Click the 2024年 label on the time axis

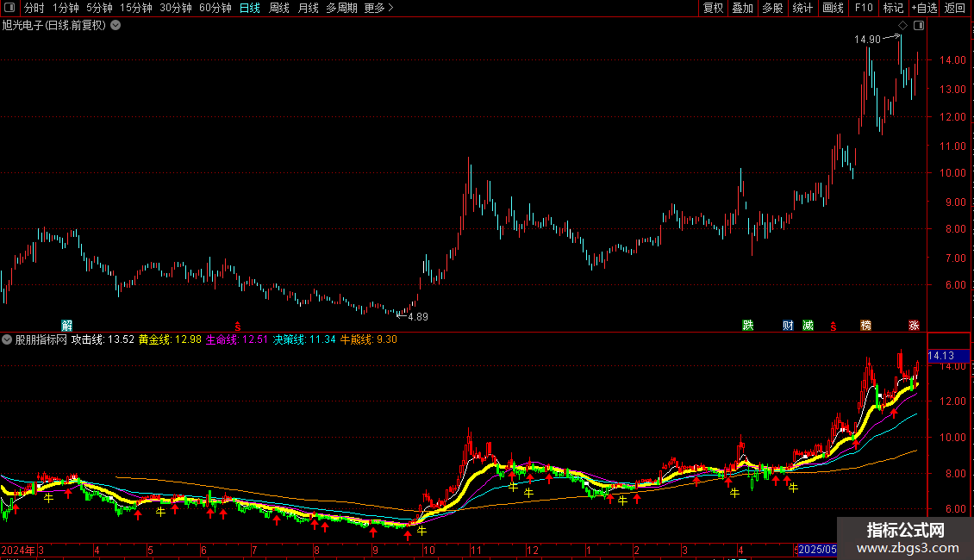click(x=18, y=550)
